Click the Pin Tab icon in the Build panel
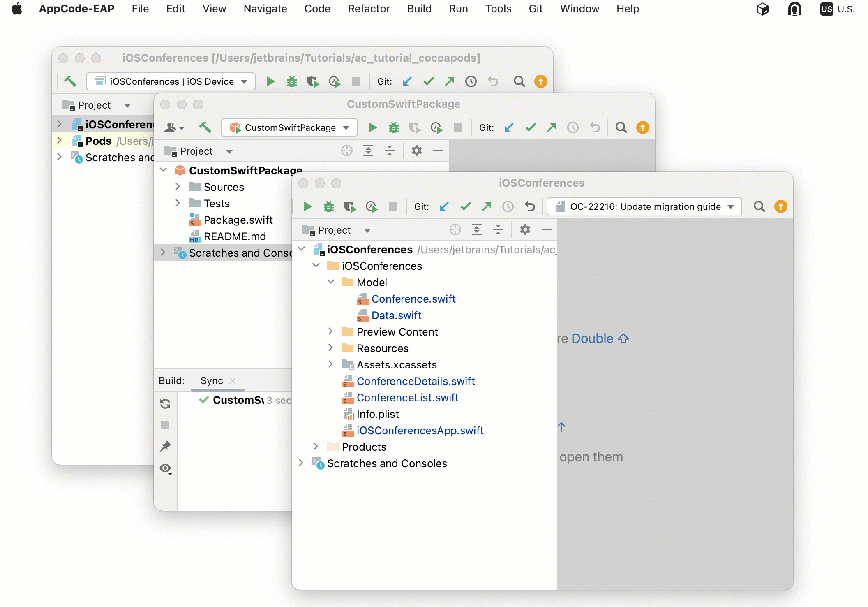Image resolution: width=868 pixels, height=607 pixels. click(165, 447)
